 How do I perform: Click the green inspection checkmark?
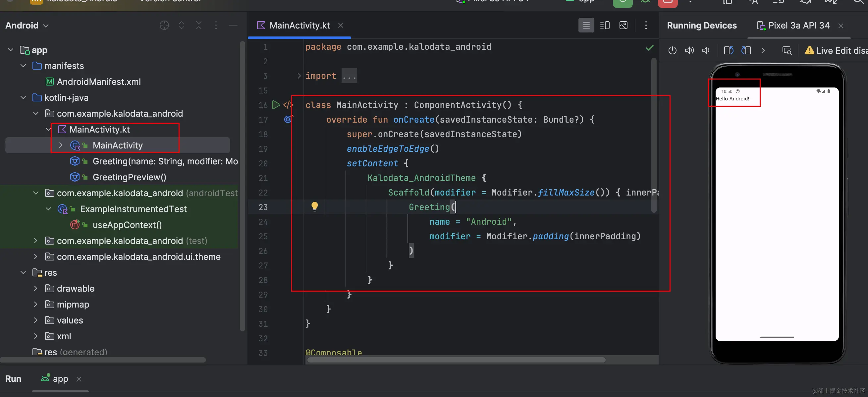pos(650,48)
